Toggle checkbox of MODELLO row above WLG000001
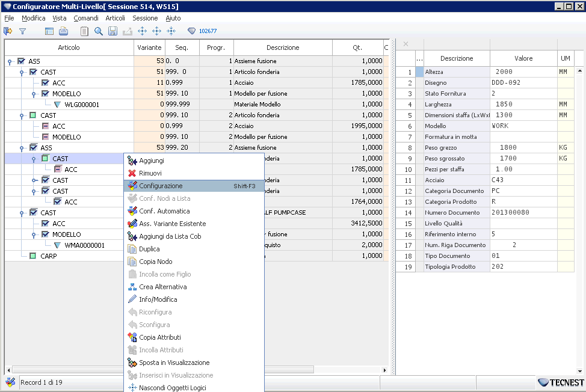The image size is (586, 392). coord(45,93)
